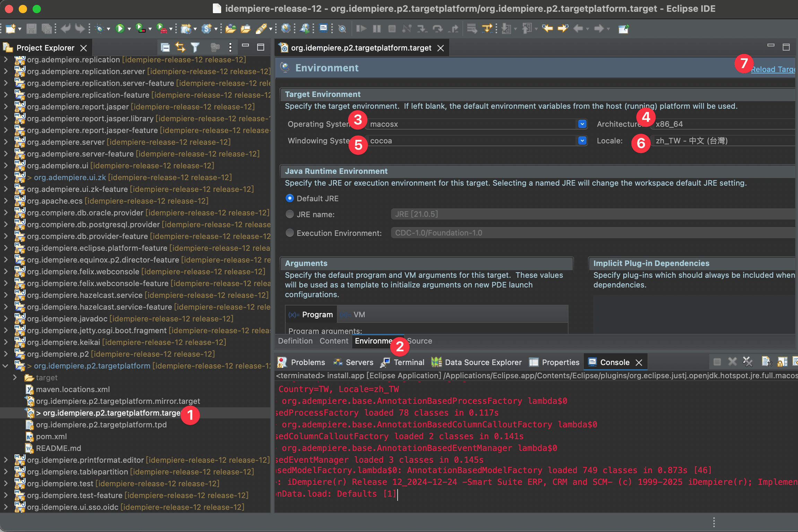Switch to the Definition tab
798x532 pixels.
(x=295, y=341)
